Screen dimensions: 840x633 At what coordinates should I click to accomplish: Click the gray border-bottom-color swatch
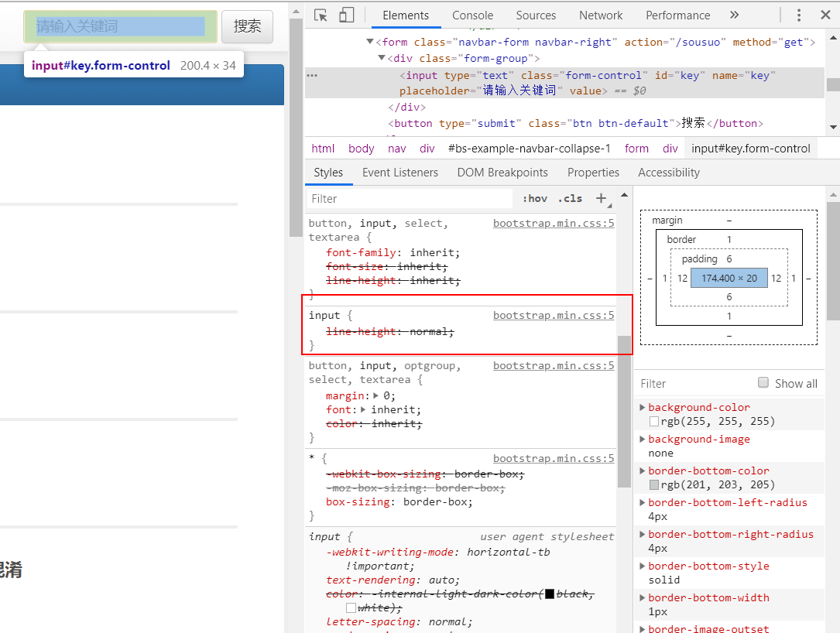(x=653, y=484)
